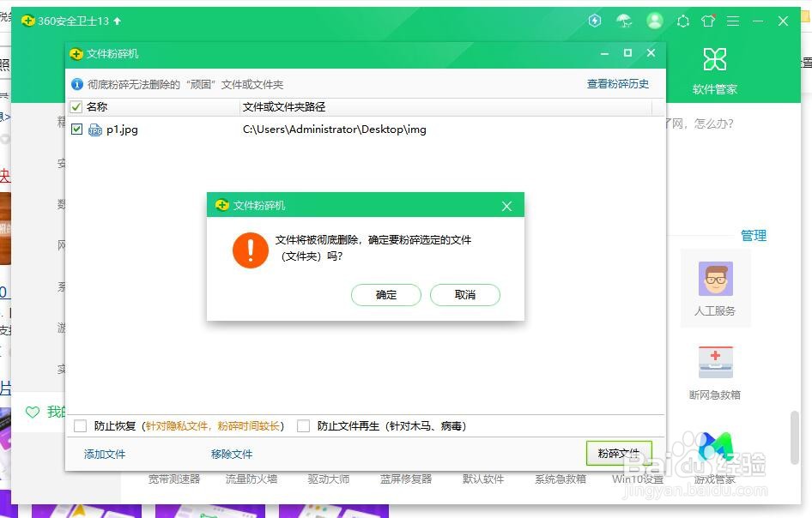This screenshot has height=518, width=812.
Task: Close the 360安全卫士 window
Action: tap(783, 21)
